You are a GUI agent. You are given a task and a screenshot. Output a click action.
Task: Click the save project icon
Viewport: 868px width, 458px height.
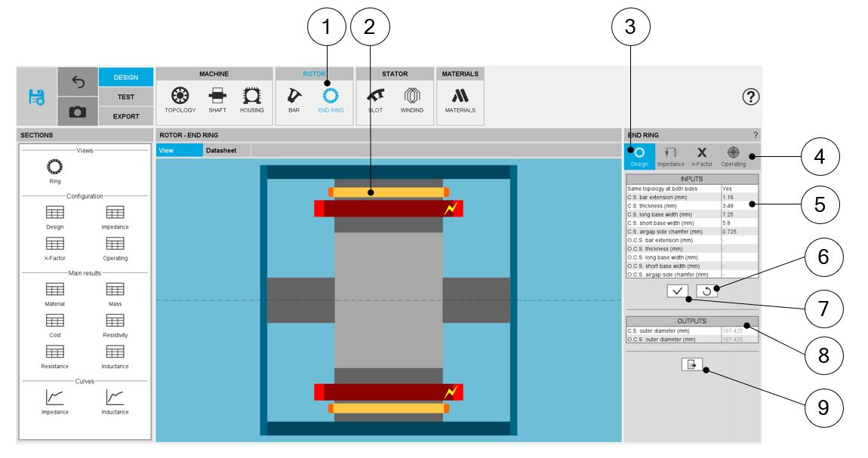pos(36,96)
